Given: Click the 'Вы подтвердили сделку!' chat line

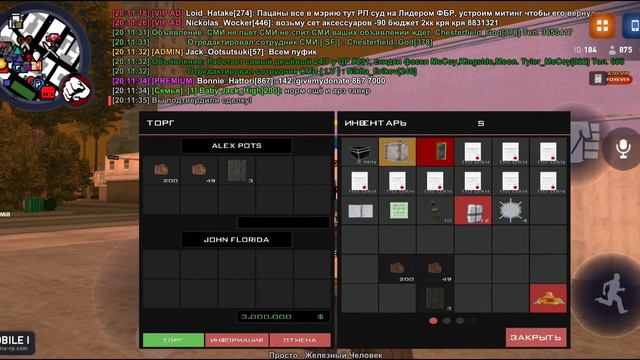Looking at the screenshot, I should click(182, 100).
